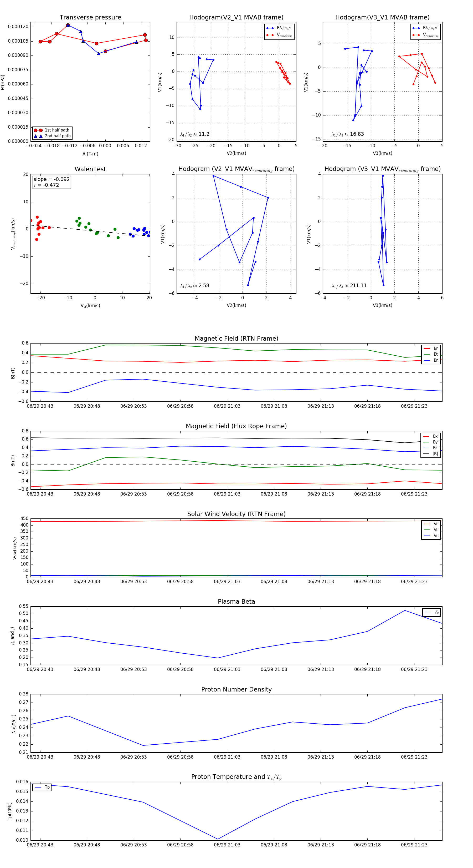Click the '450' tick on solar wind plot
Screen dimensions: 473x868
[x=25, y=519]
